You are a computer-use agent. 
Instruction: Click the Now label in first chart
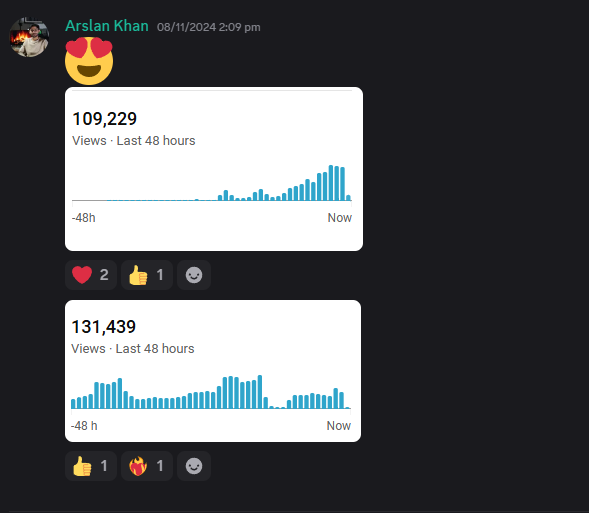tap(340, 218)
